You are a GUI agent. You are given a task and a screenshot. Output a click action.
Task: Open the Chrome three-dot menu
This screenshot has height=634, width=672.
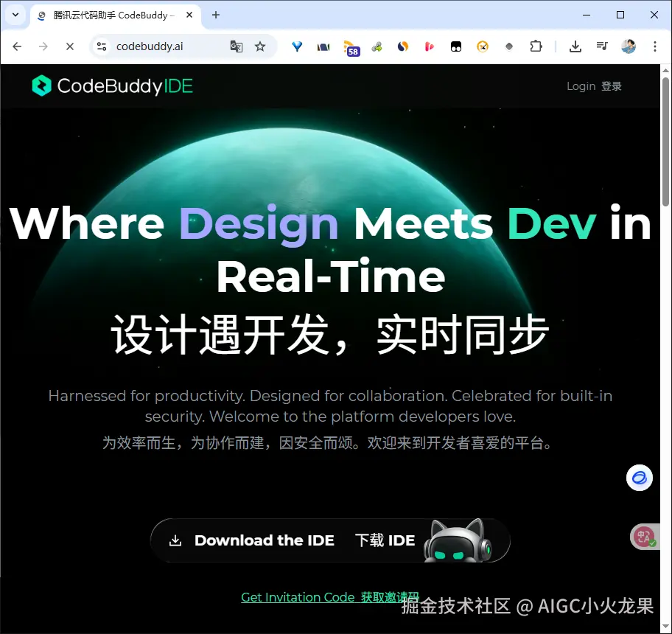pos(655,46)
